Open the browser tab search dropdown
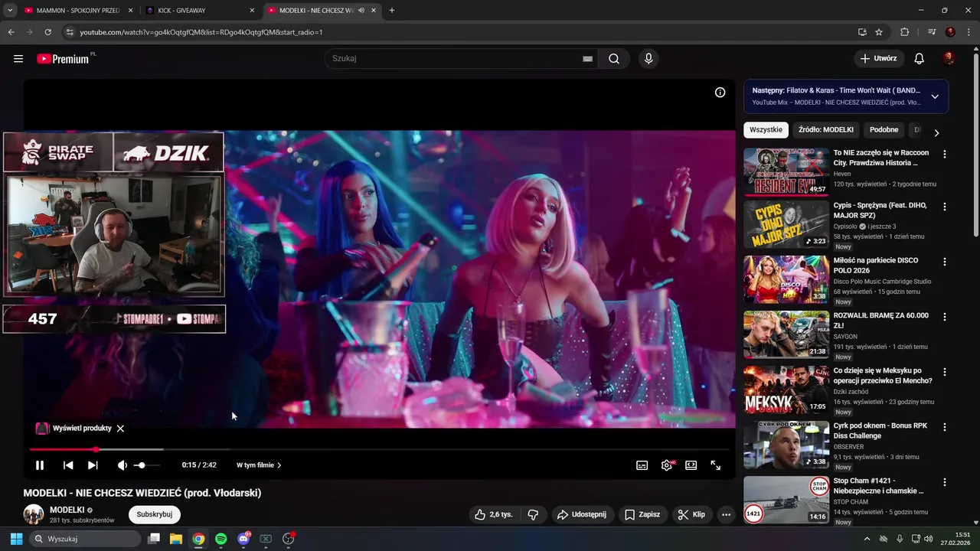 (10, 11)
